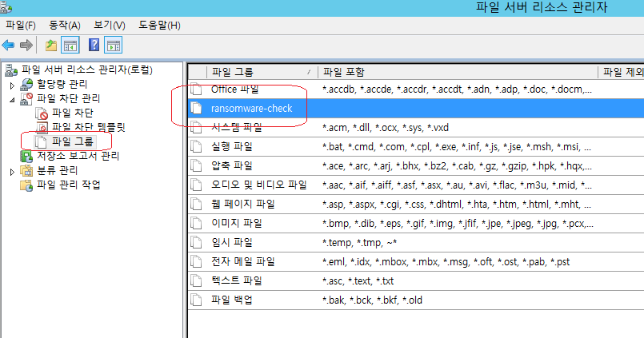This screenshot has width=644, height=338.
Task: Open the 도움말(H) menu
Action: coord(159,26)
